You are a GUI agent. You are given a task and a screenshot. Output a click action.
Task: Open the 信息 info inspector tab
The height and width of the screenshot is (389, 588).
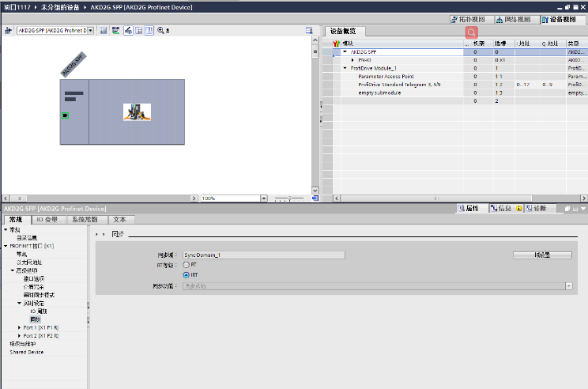pyautogui.click(x=506, y=209)
